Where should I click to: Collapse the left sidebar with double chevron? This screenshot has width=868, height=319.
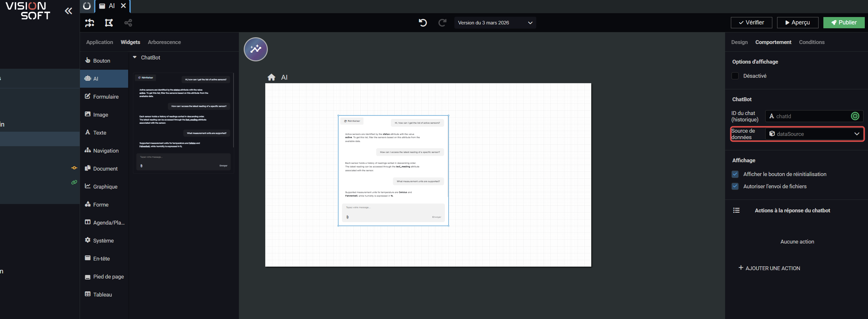(x=68, y=11)
